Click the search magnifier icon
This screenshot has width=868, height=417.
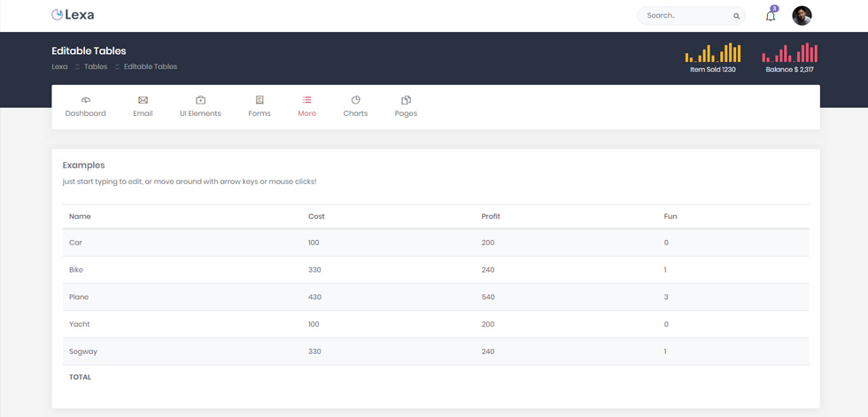click(736, 16)
